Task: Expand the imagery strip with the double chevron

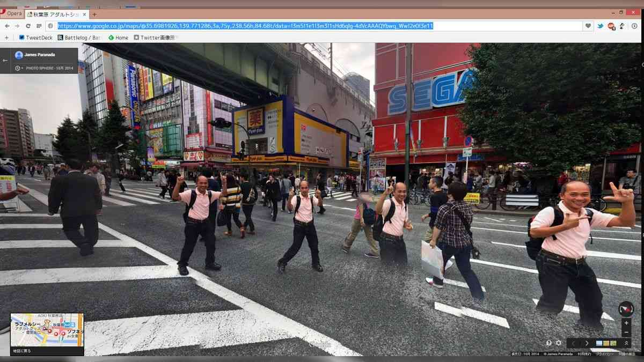Action: [x=626, y=343]
